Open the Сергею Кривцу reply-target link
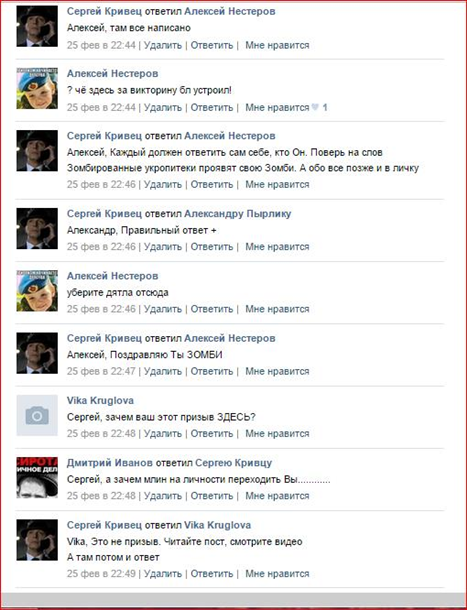This screenshot has width=467, height=610. 234,463
